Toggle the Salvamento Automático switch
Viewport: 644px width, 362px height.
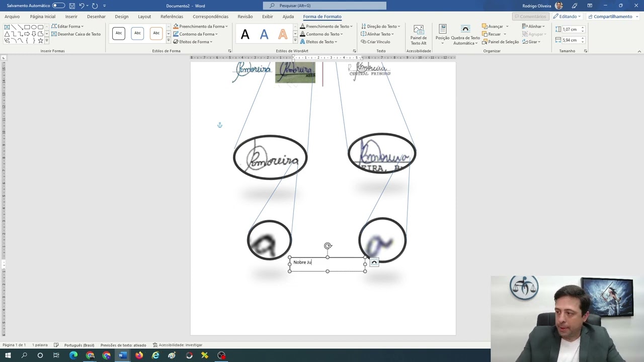[58, 6]
